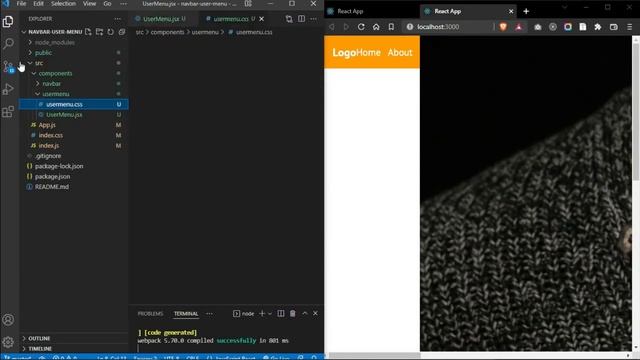The image size is (640, 360).
Task: Expand the OUTLINE section
Action: [39, 338]
